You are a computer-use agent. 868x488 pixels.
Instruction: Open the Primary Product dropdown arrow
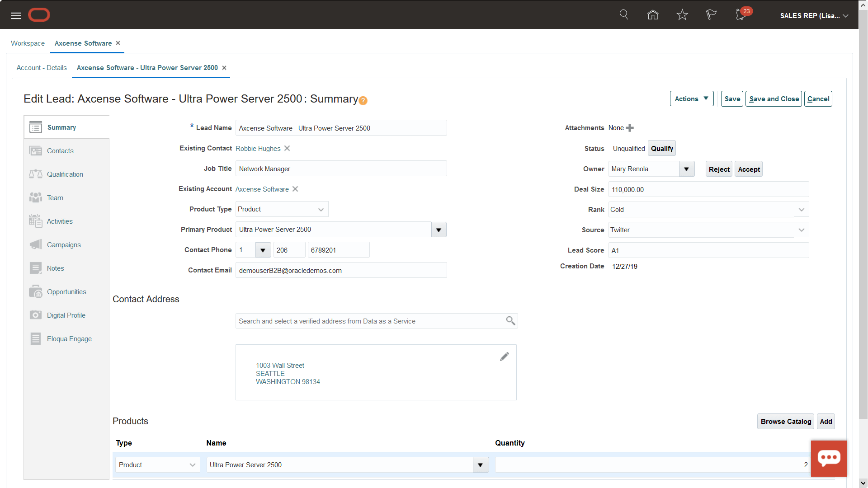pos(438,230)
